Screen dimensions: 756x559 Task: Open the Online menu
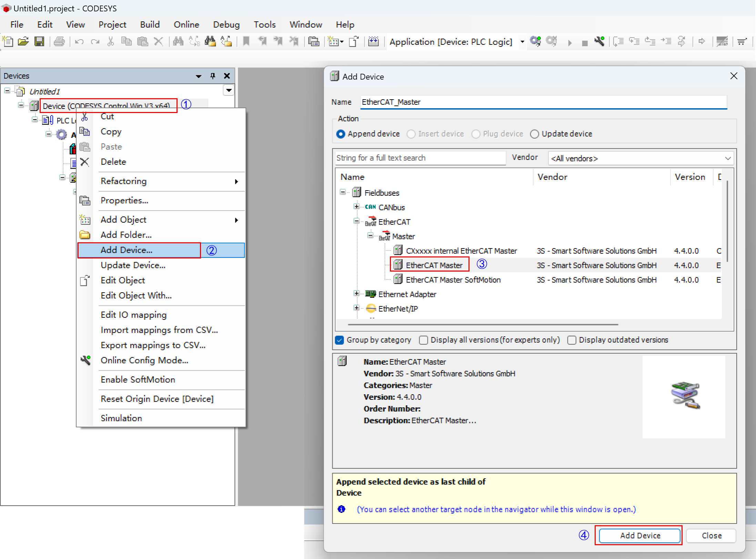[186, 24]
